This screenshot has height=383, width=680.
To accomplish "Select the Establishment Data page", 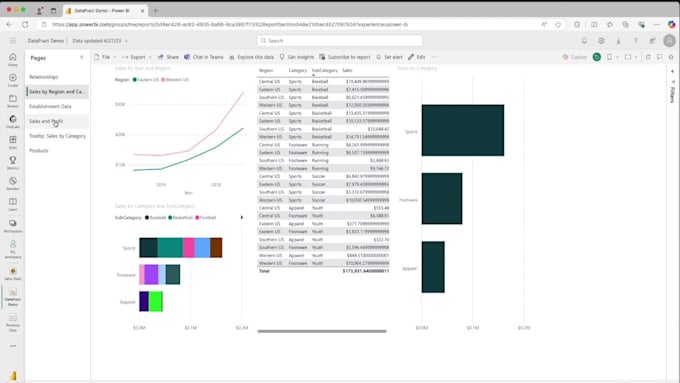I will 57,106.
